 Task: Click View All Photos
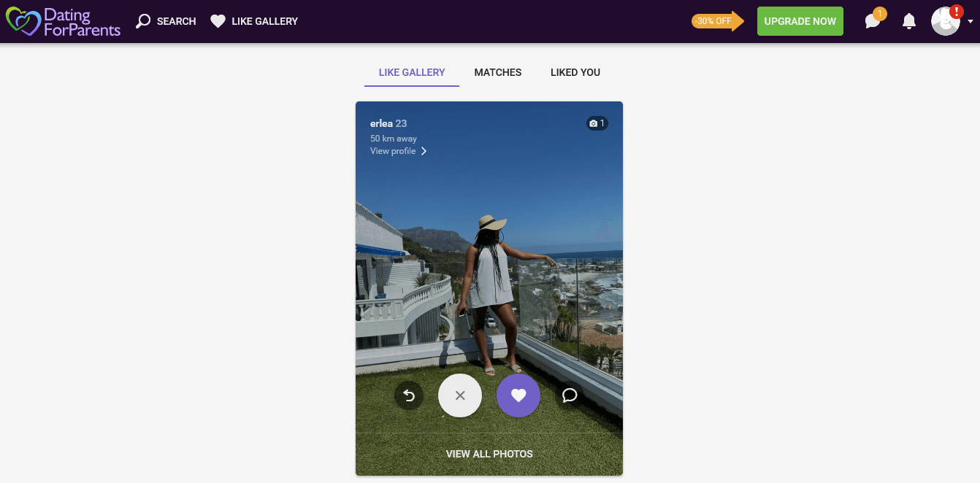[x=489, y=454]
